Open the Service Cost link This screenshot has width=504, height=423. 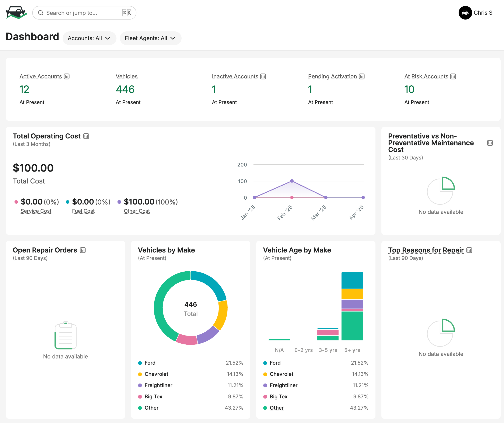click(36, 211)
